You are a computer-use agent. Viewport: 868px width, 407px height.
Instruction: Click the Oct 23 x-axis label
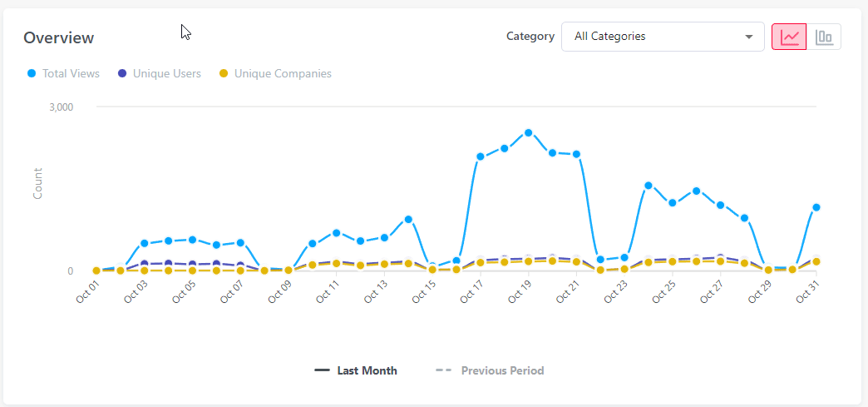(616, 293)
